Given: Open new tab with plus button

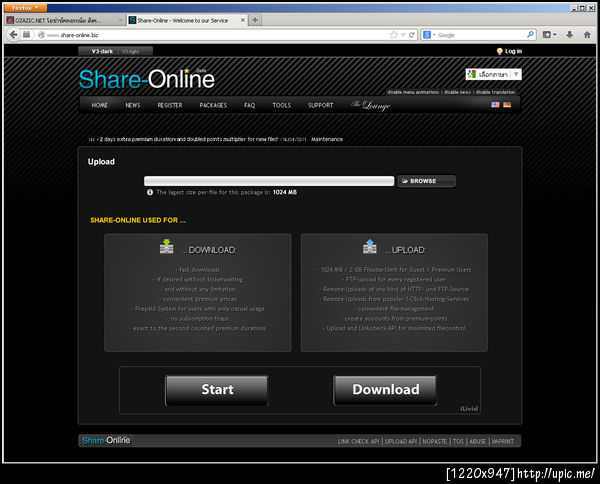Looking at the screenshot, I should pyautogui.click(x=255, y=20).
